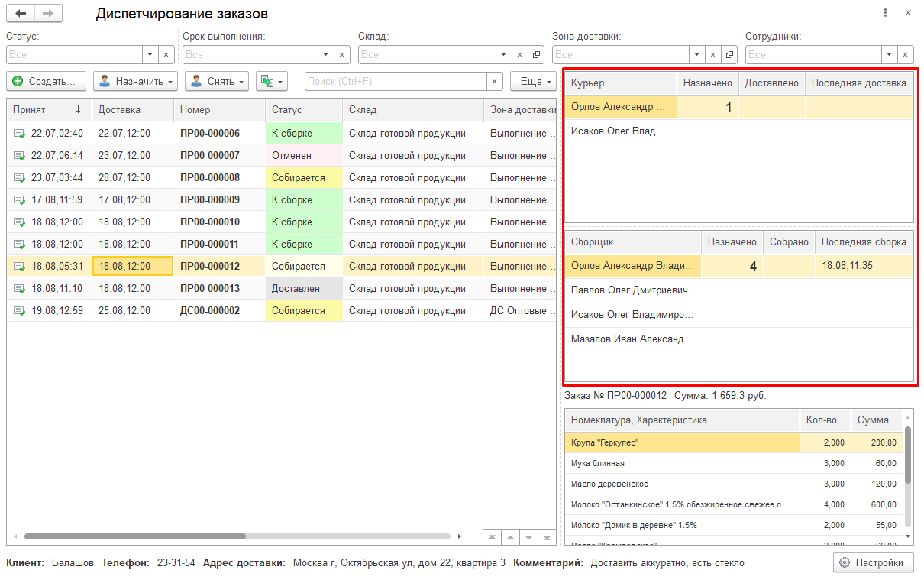Focus the Поиск (Ctrl+F) search field

coord(396,81)
